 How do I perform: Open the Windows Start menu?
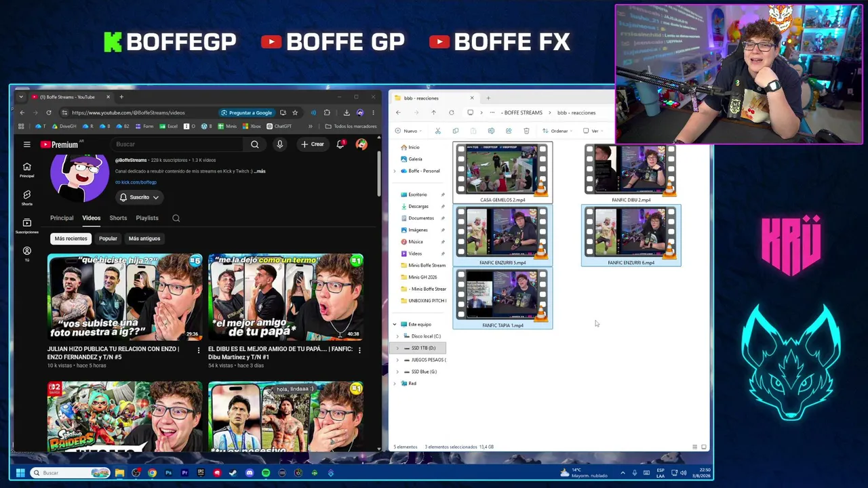click(x=20, y=472)
